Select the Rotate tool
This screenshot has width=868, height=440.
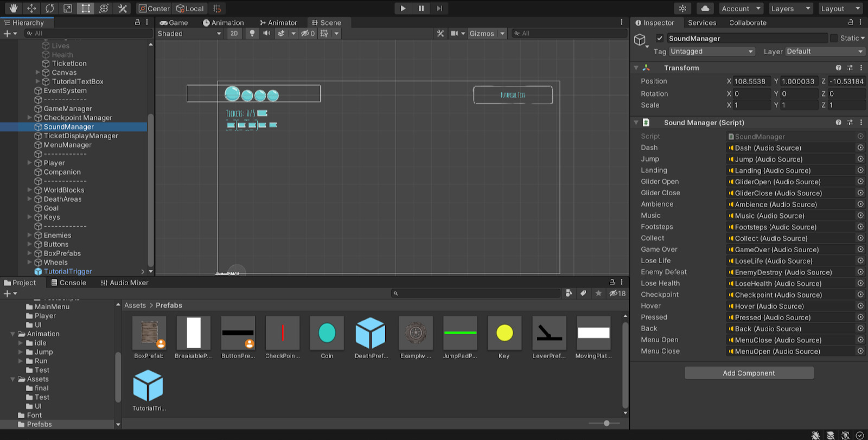(49, 8)
